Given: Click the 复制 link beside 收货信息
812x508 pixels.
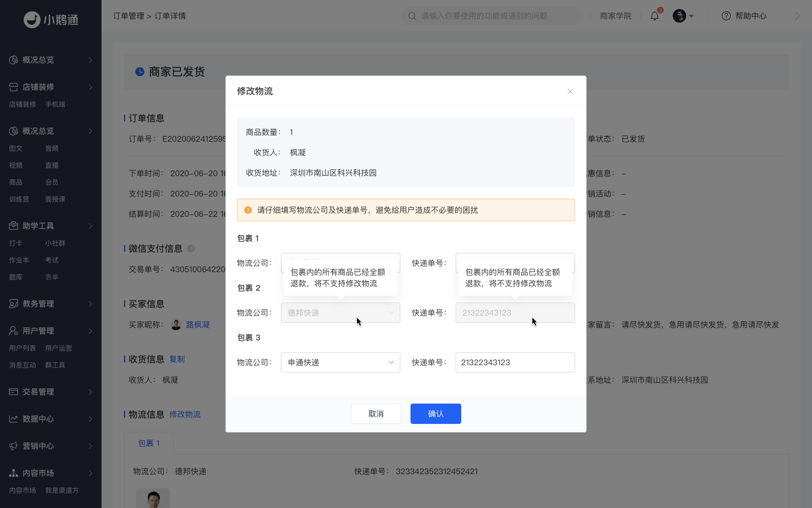Looking at the screenshot, I should point(177,359).
